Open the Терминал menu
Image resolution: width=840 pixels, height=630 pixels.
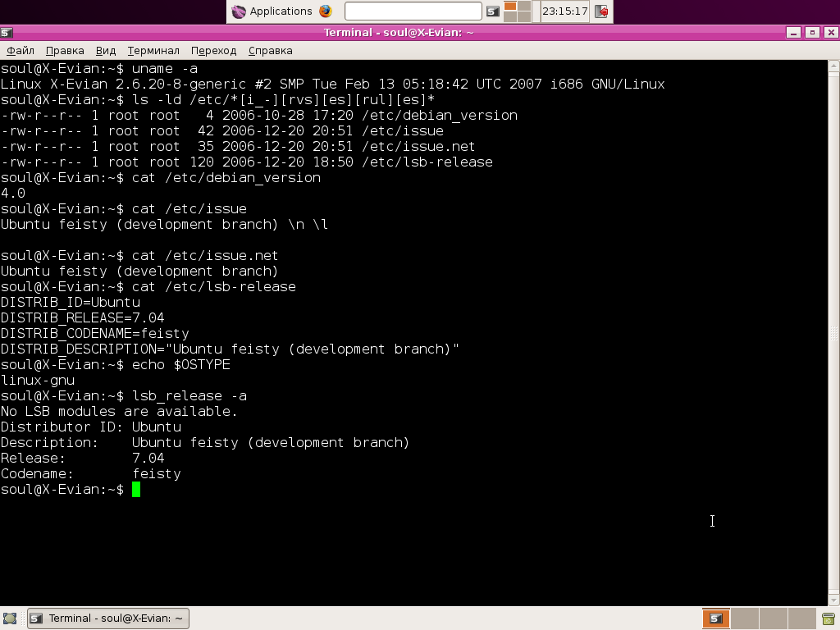pos(153,50)
